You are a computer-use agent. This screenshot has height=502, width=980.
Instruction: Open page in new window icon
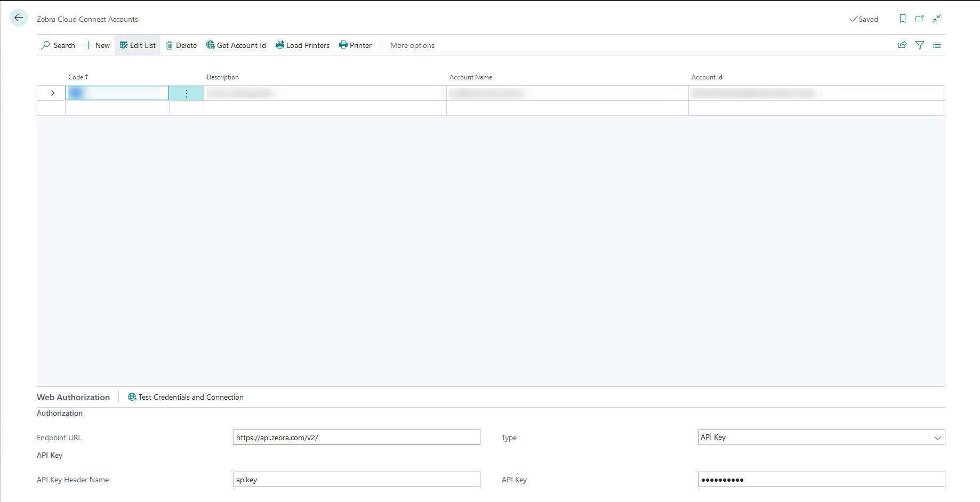pyautogui.click(x=920, y=19)
